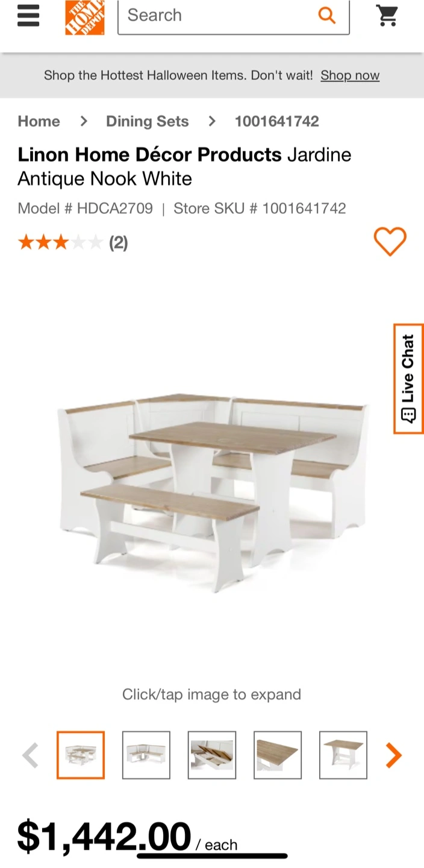Image resolution: width=424 pixels, height=868 pixels.
Task: Follow the Shop now Halloween link
Action: coord(350,75)
